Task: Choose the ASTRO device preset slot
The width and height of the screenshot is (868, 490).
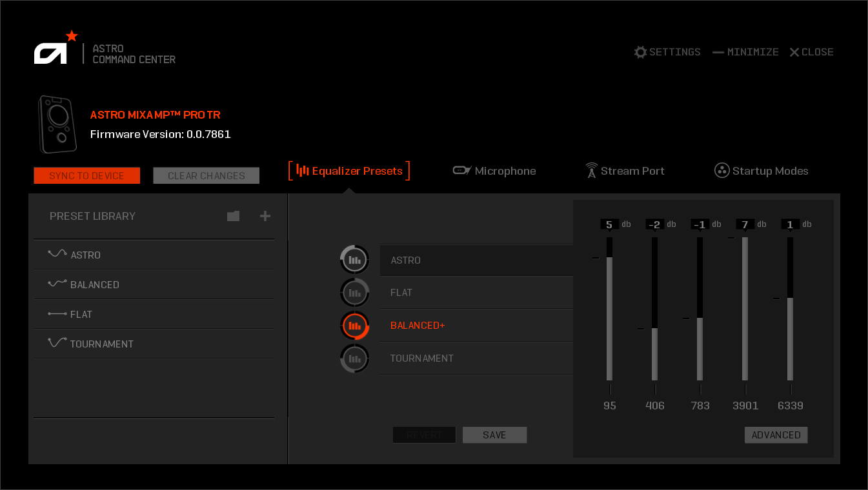Action: click(476, 260)
